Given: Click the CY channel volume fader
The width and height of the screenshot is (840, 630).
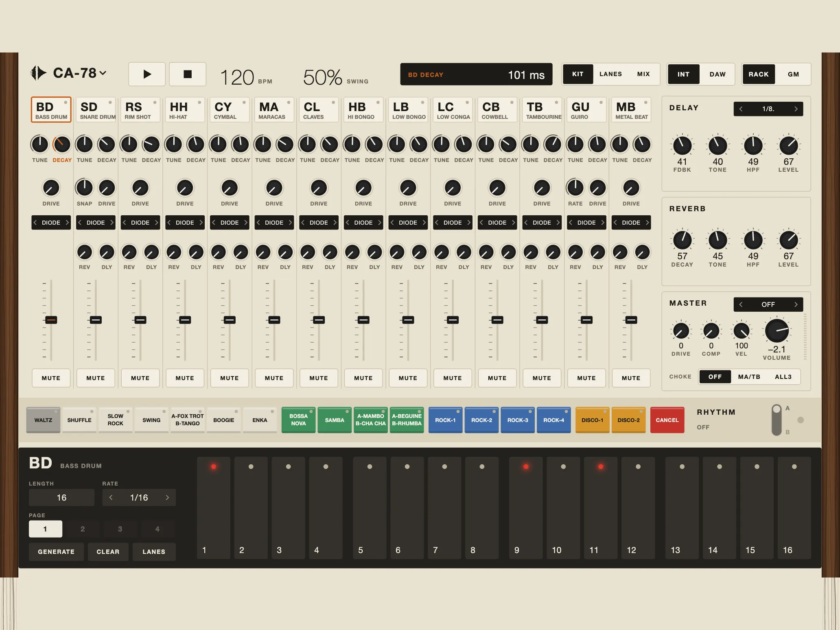Looking at the screenshot, I should [x=230, y=320].
